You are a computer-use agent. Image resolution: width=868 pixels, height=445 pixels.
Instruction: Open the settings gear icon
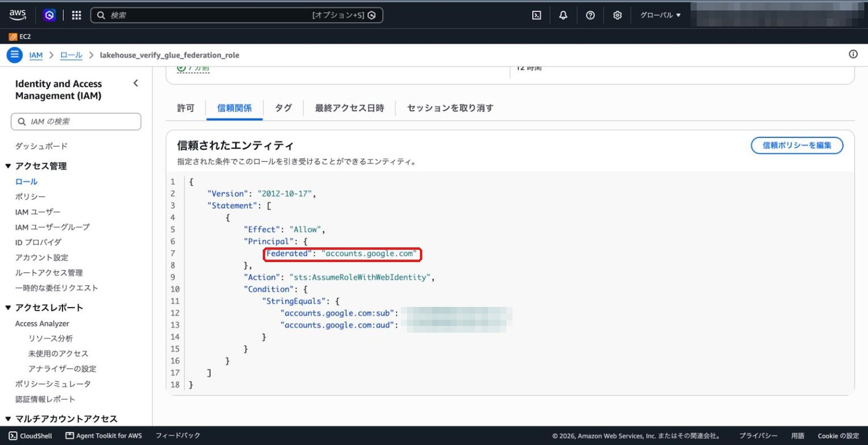pyautogui.click(x=618, y=15)
